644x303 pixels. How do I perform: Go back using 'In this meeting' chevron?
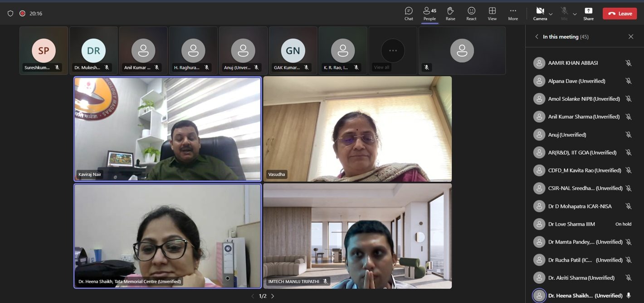click(537, 37)
